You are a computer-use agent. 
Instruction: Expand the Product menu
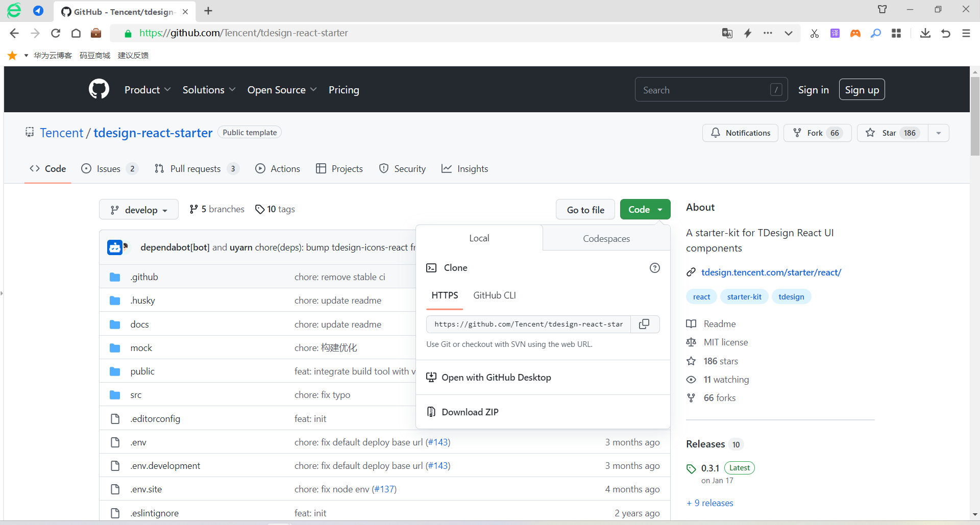point(148,90)
